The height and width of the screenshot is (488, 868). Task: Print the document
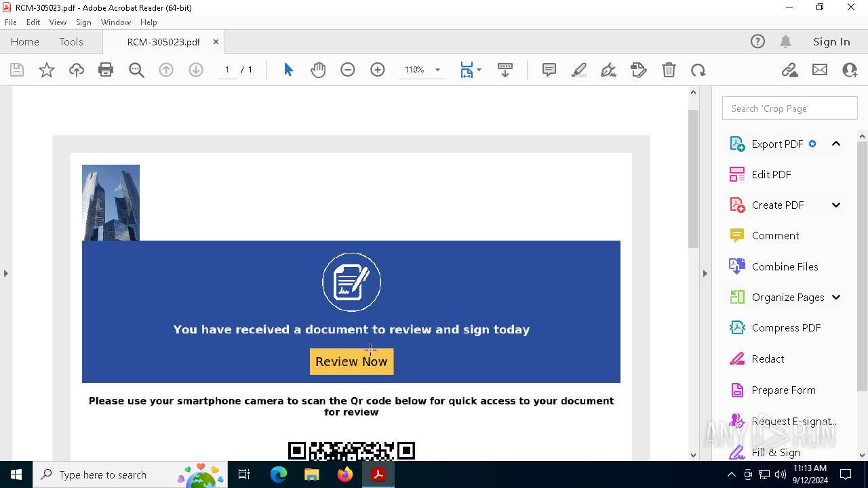[x=106, y=70]
